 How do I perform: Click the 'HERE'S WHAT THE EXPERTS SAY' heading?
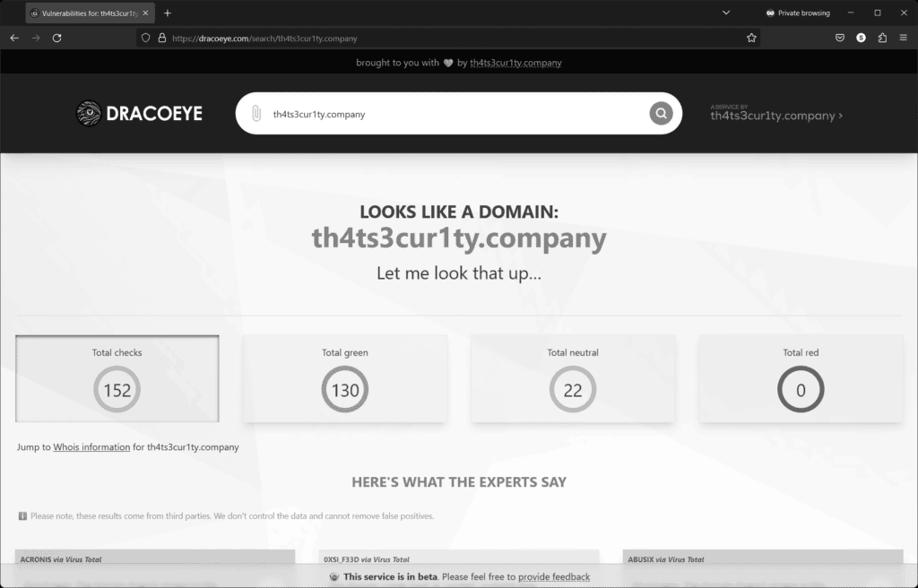click(x=459, y=482)
